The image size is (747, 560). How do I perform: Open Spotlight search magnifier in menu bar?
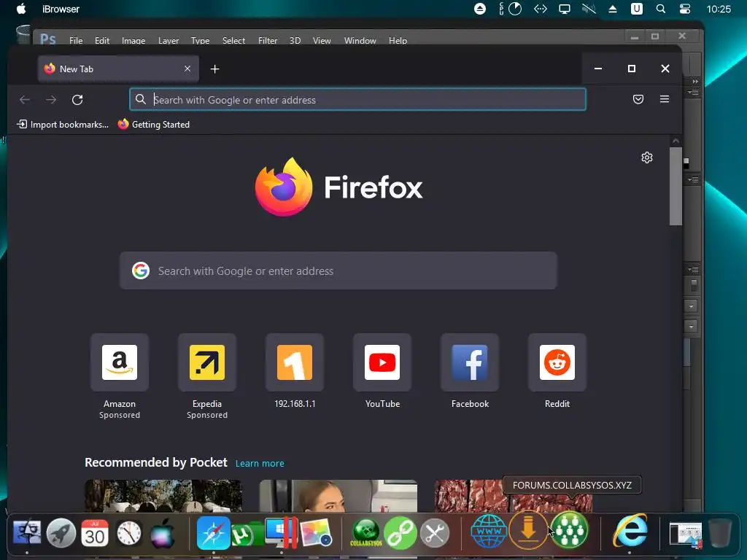(660, 9)
